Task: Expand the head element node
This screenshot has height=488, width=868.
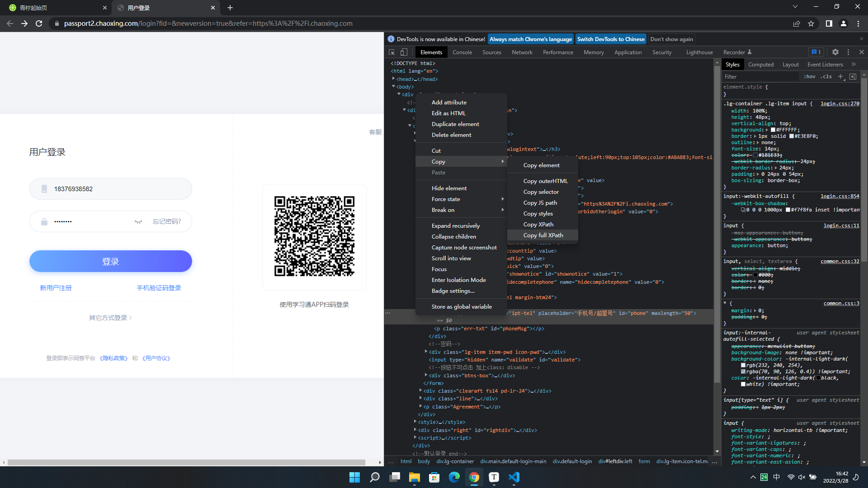Action: click(x=393, y=79)
